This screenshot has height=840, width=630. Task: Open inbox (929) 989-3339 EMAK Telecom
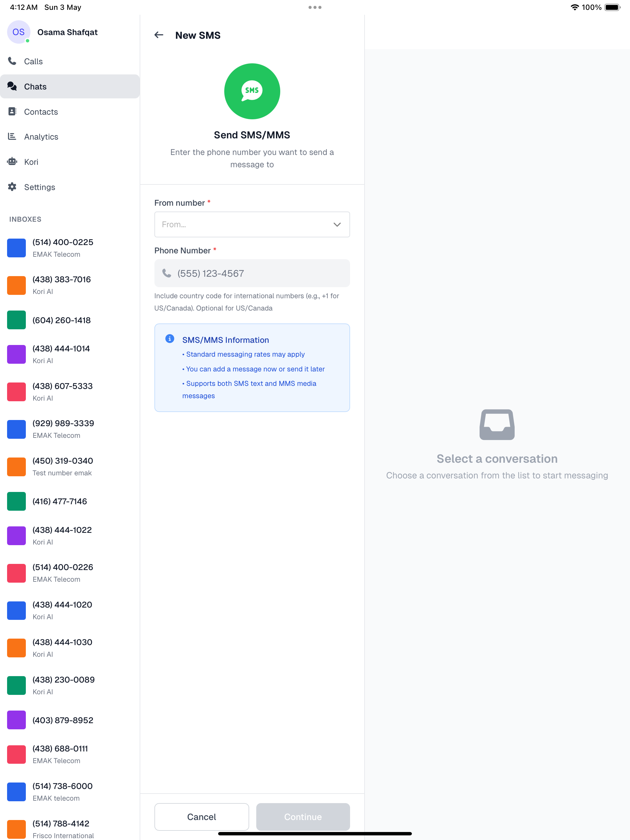coord(70,429)
